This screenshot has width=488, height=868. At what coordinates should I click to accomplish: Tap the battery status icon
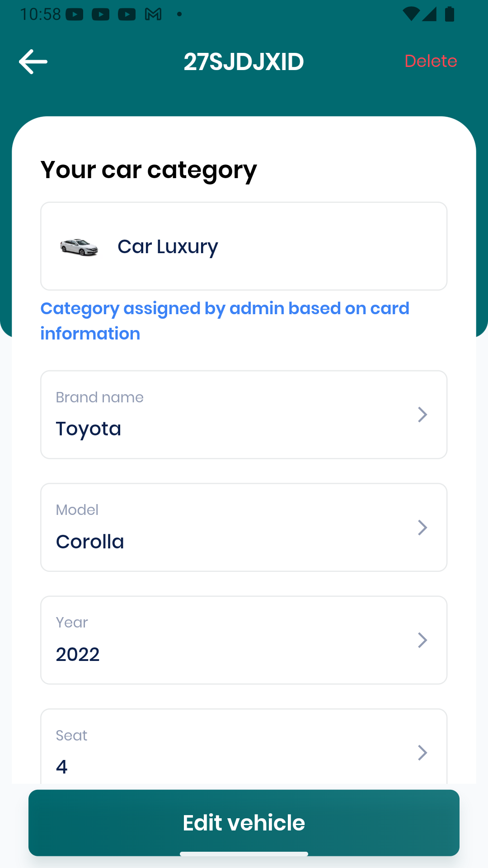tap(450, 14)
